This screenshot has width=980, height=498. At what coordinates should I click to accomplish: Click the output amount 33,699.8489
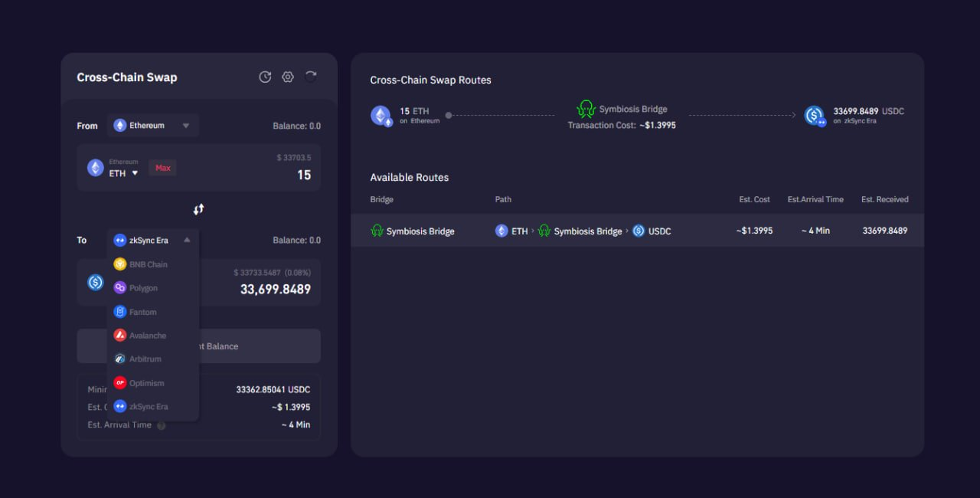(x=276, y=290)
